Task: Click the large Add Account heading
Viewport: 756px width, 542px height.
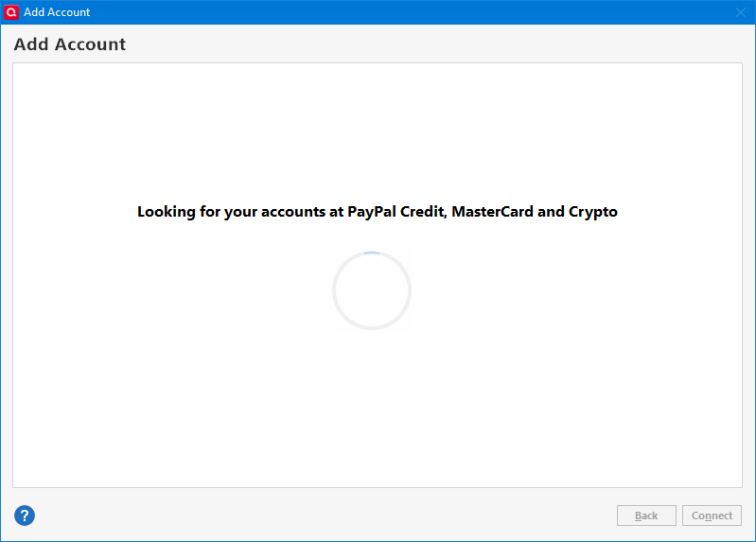Action: pos(70,44)
